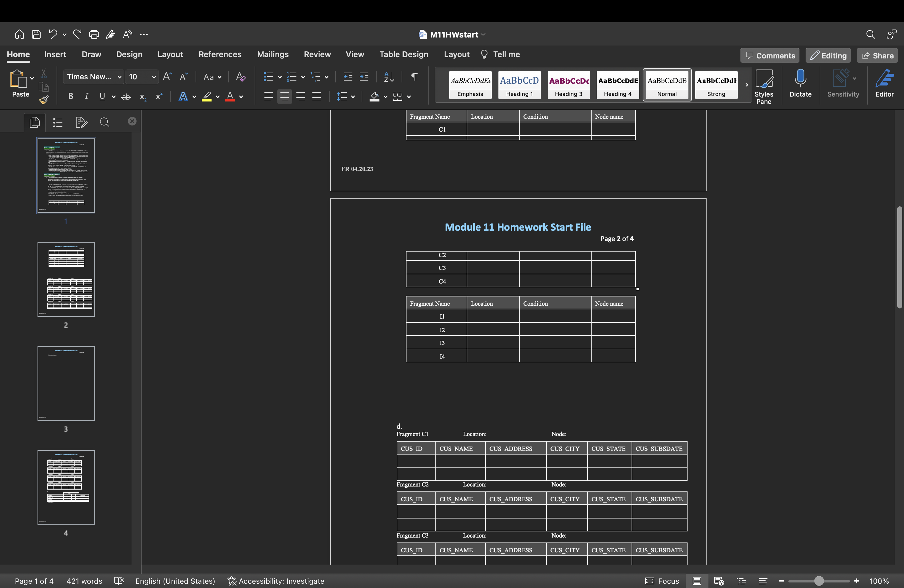Expand the font size dropdown
The width and height of the screenshot is (904, 588).
click(153, 77)
